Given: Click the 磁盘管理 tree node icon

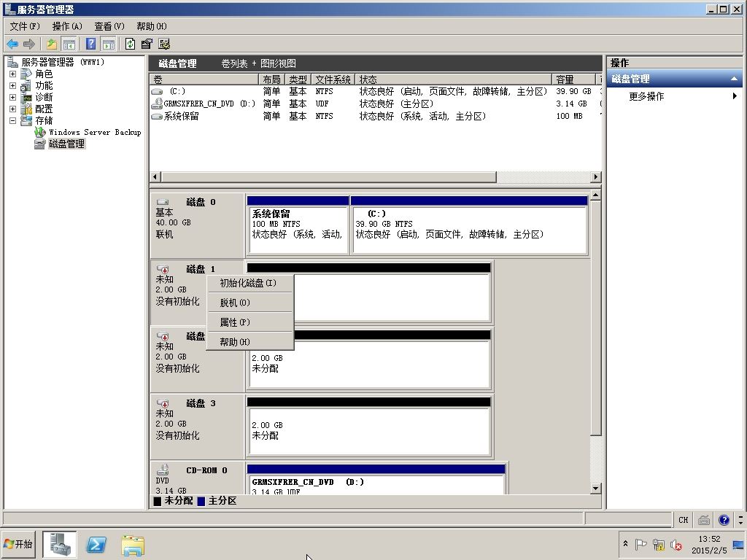Looking at the screenshot, I should click(x=40, y=144).
